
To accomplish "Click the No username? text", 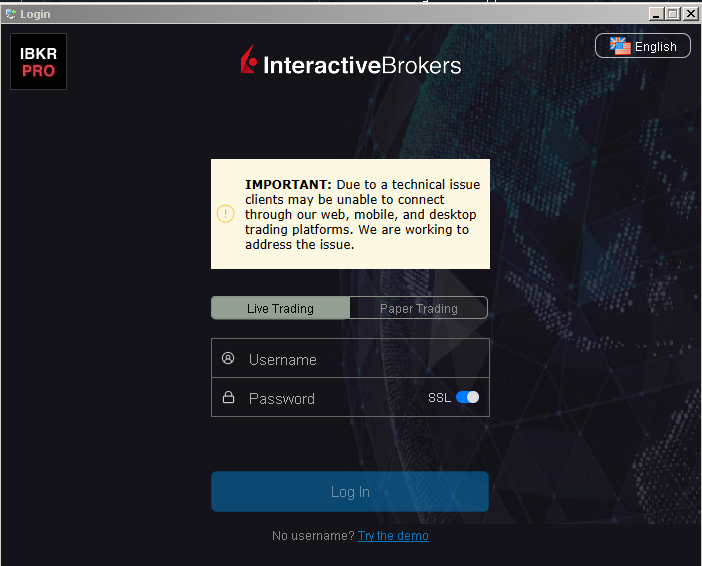I will [313, 536].
